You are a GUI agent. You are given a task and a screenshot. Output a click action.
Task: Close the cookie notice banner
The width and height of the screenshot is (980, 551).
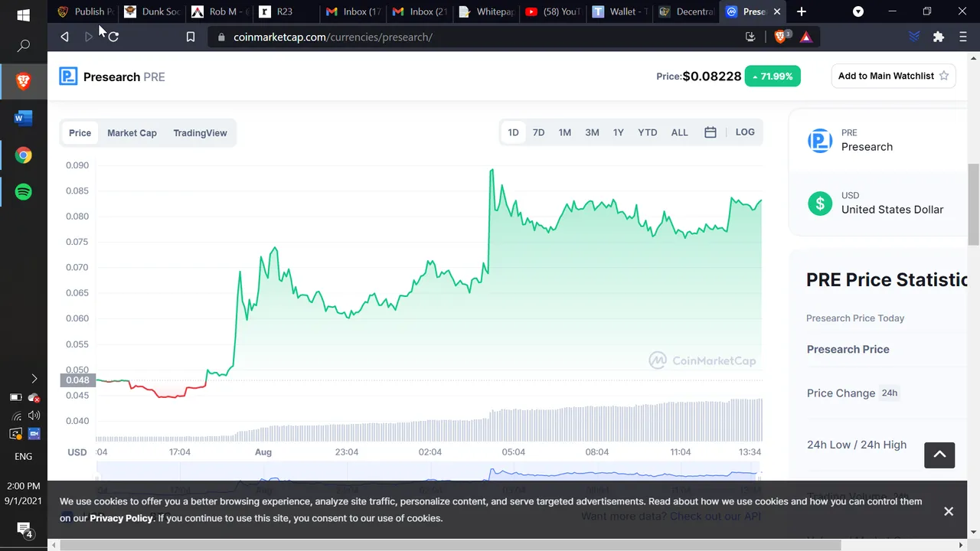point(949,511)
